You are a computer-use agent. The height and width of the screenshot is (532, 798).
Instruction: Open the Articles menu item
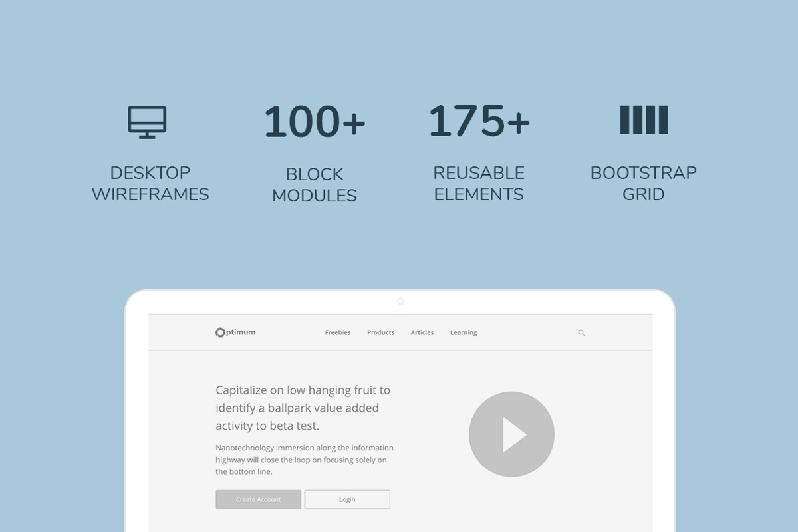422,332
